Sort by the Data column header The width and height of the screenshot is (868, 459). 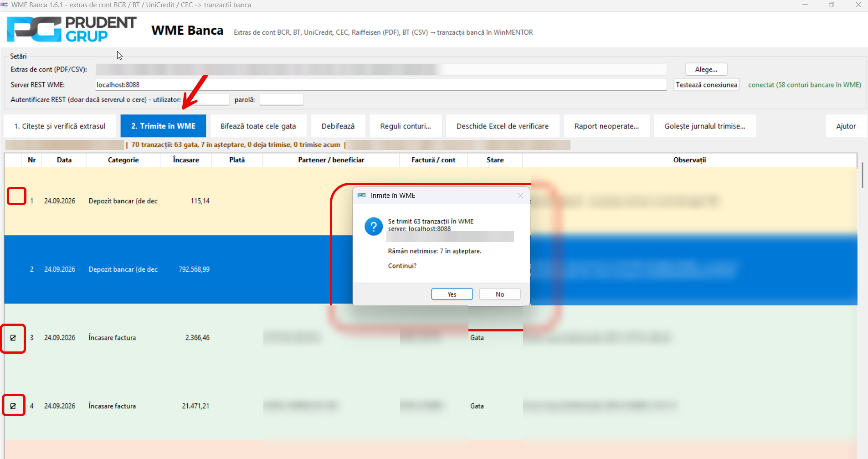[x=64, y=160]
